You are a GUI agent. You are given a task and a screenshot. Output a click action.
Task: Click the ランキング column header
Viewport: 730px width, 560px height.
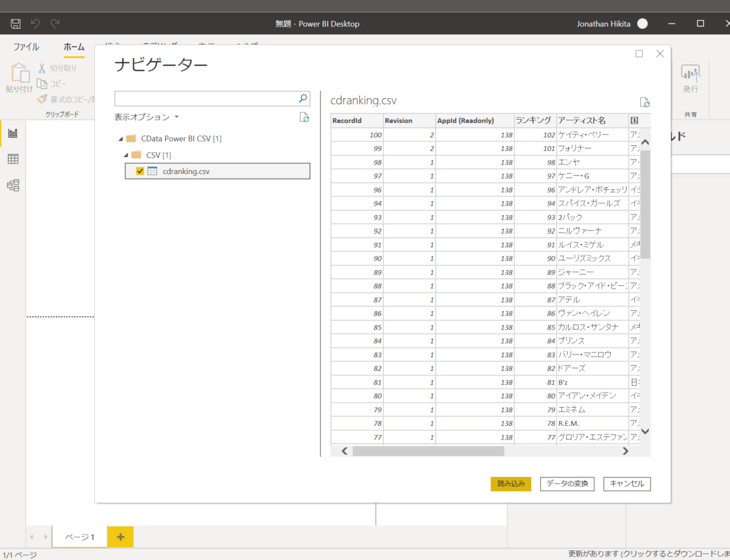pyautogui.click(x=536, y=120)
